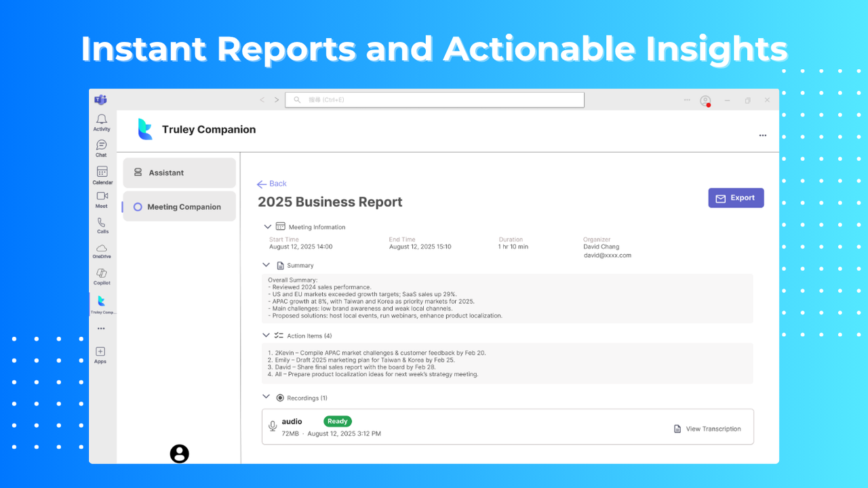This screenshot has height=488, width=868.
Task: Collapse the Recordings section chevron
Action: [267, 397]
